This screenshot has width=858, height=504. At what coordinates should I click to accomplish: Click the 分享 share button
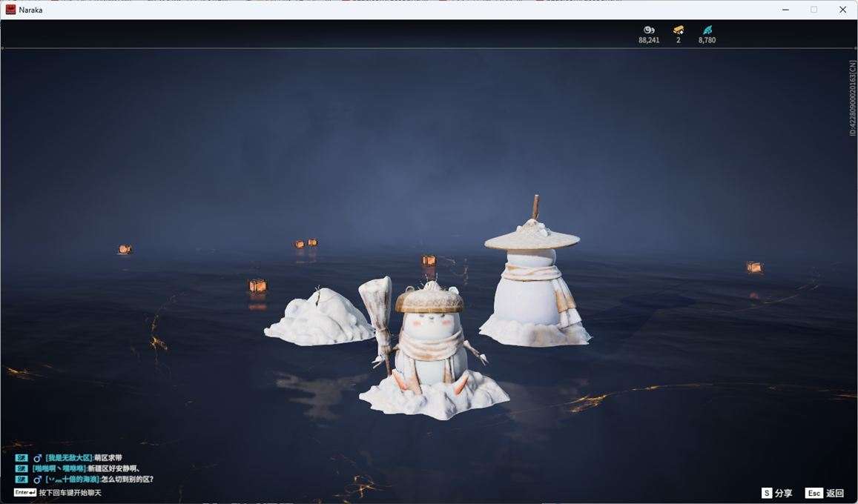(783, 493)
